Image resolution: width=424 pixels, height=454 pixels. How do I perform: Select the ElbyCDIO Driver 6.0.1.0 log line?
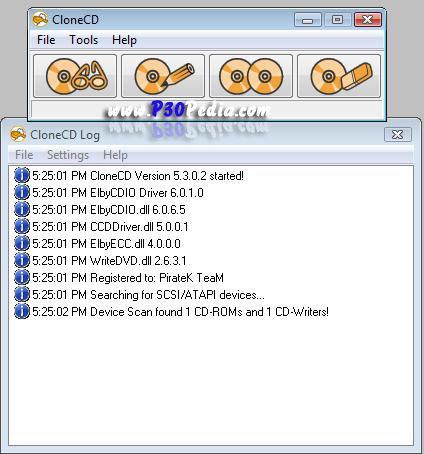pos(118,193)
